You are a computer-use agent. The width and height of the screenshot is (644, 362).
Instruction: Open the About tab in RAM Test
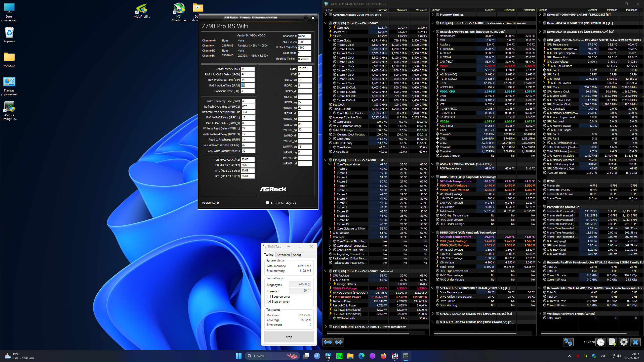click(x=297, y=255)
